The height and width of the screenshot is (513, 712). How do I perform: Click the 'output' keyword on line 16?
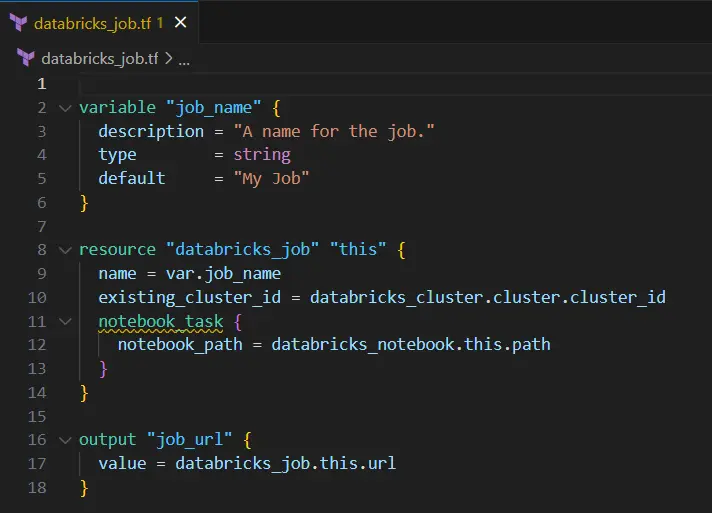[108, 439]
